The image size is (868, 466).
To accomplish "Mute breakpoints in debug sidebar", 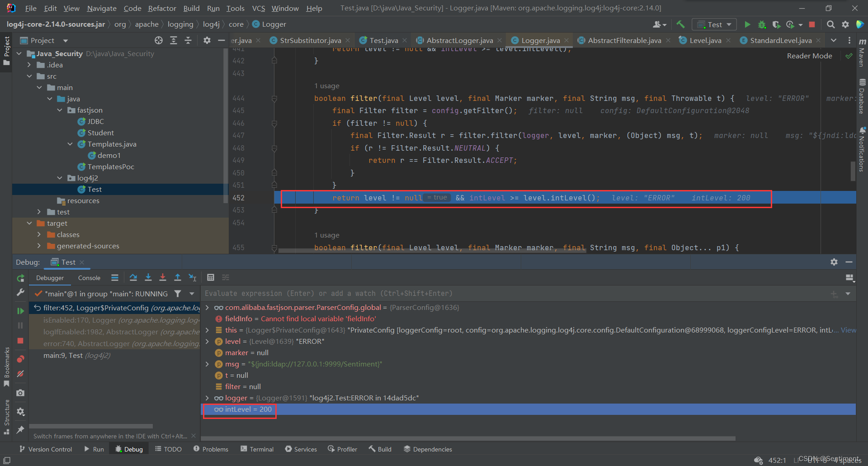I will pos(20,374).
